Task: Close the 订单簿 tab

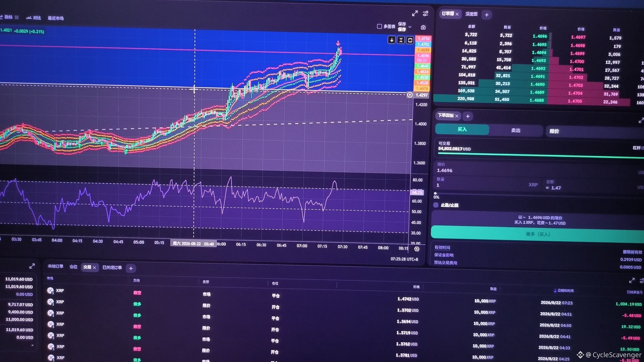Action: click(x=457, y=14)
